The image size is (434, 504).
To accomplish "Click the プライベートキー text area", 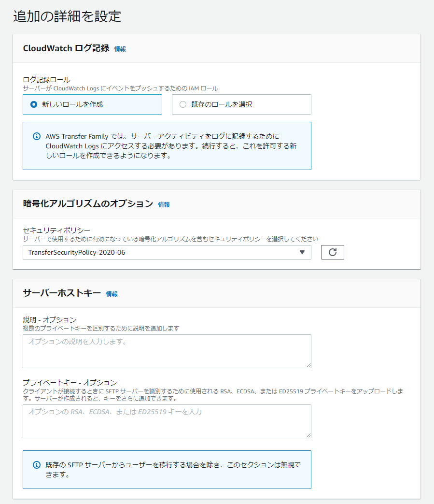I will click(167, 421).
